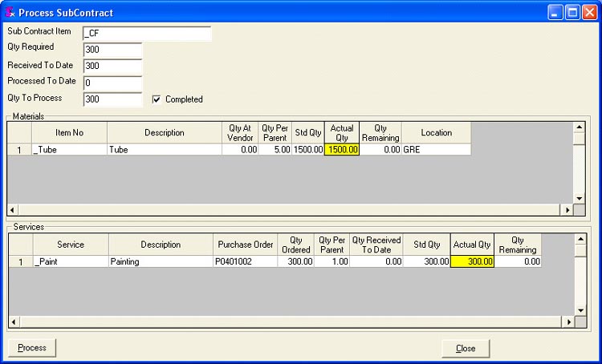The image size is (602, 364).
Task: Click the Qty Required input field
Action: pos(112,50)
